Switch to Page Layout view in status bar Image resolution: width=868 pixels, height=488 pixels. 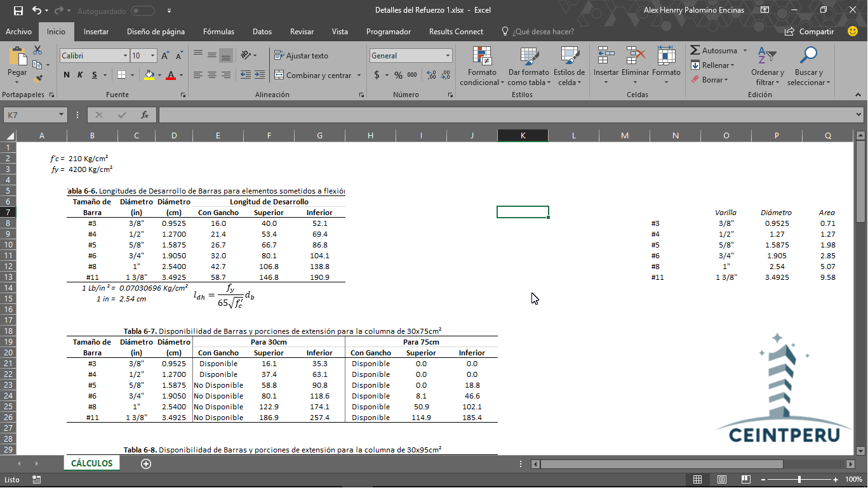click(722, 480)
